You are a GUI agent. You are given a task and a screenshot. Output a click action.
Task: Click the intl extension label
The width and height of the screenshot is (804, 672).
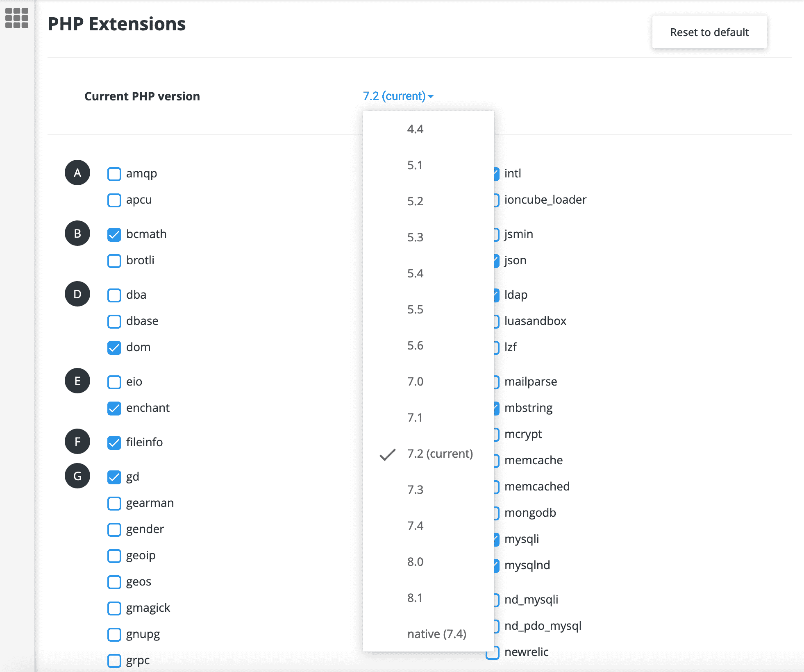[513, 173]
